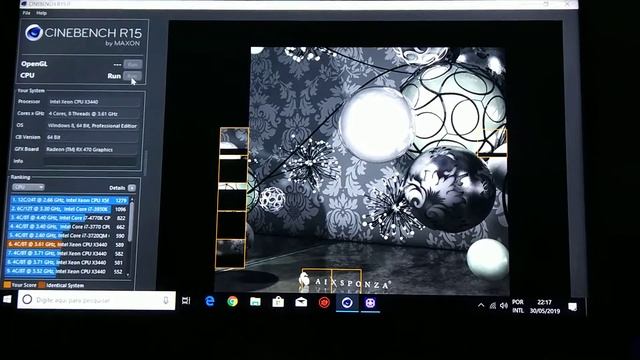
Task: Click the ranking list scrollbar thumb
Action: (x=131, y=222)
